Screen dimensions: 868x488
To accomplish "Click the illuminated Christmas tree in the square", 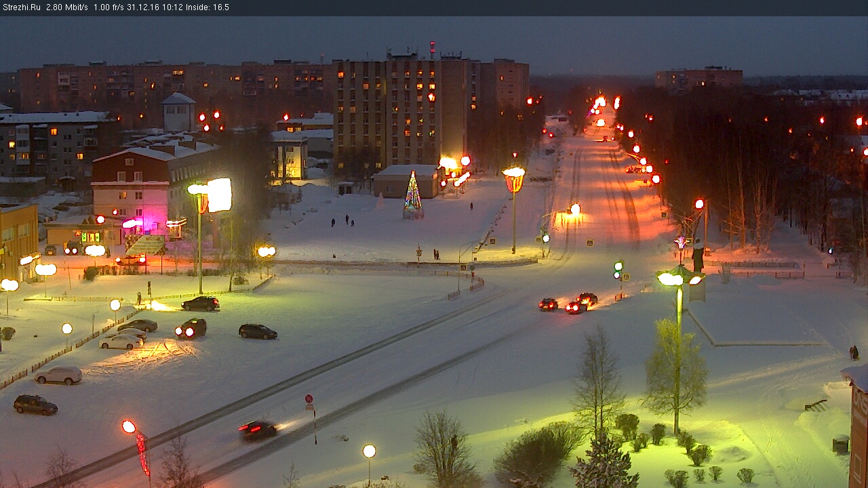I will [x=413, y=195].
